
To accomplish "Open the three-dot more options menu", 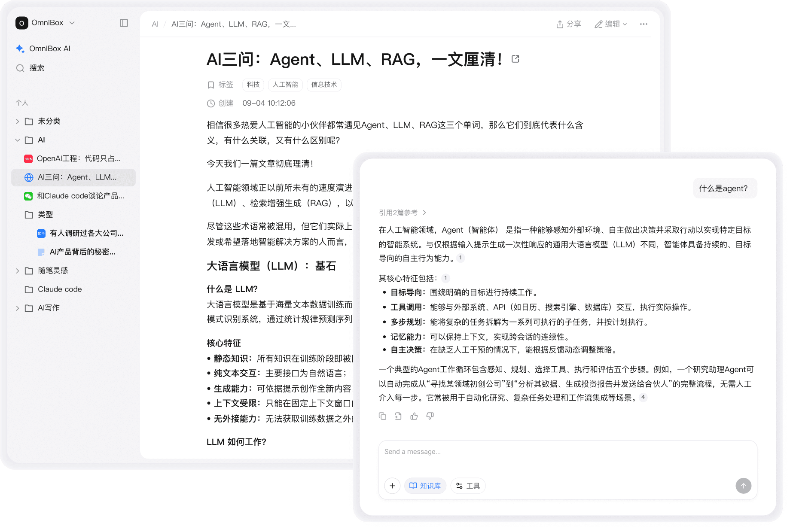I will [x=644, y=24].
